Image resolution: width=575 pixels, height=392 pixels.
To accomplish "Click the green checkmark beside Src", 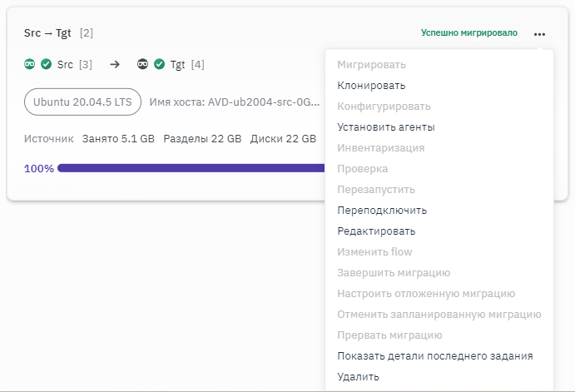I will (47, 64).
